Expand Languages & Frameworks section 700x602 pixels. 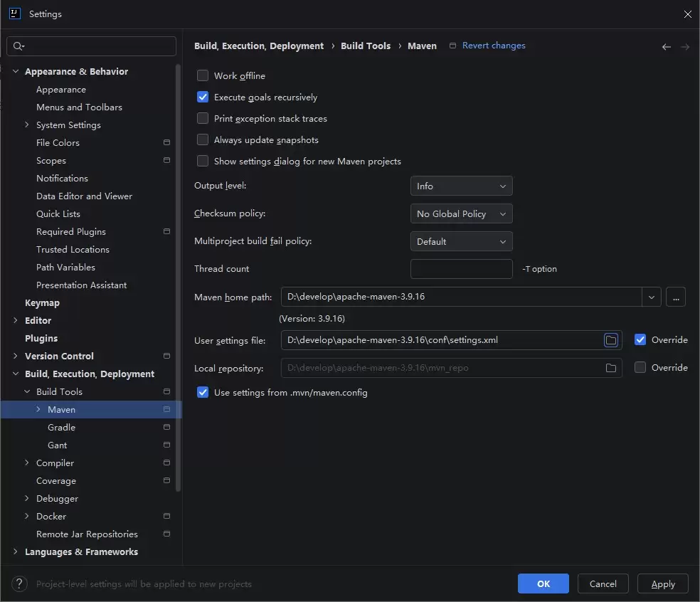pyautogui.click(x=16, y=551)
